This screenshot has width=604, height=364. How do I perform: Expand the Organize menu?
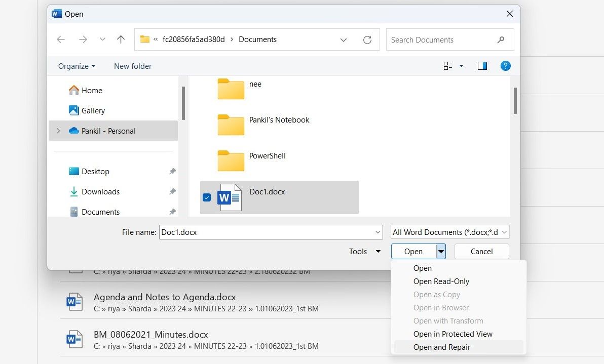pos(77,66)
